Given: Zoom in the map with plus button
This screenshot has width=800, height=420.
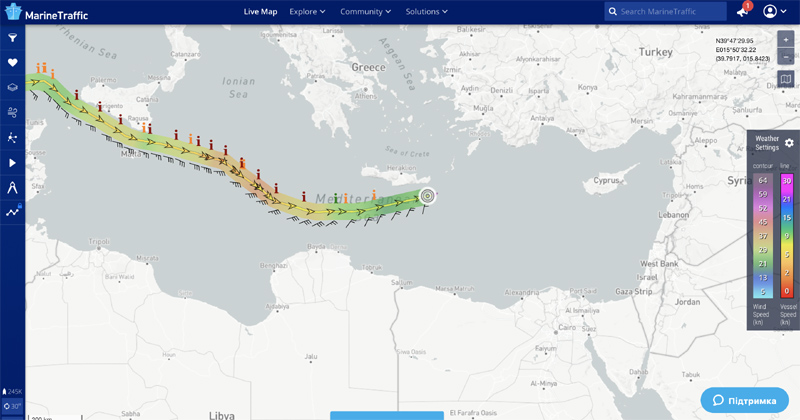Looking at the screenshot, I should pos(785,39).
